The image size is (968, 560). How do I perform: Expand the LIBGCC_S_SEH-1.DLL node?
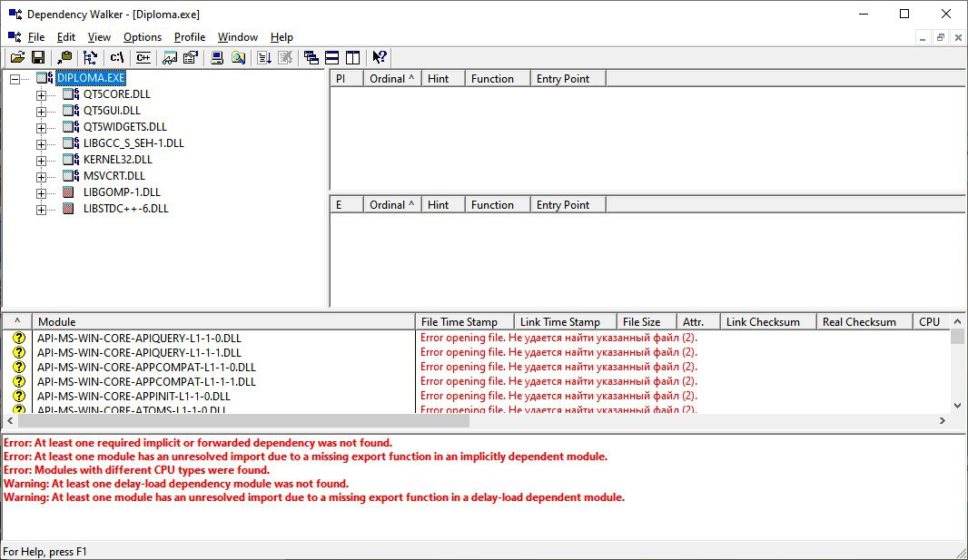click(41, 144)
